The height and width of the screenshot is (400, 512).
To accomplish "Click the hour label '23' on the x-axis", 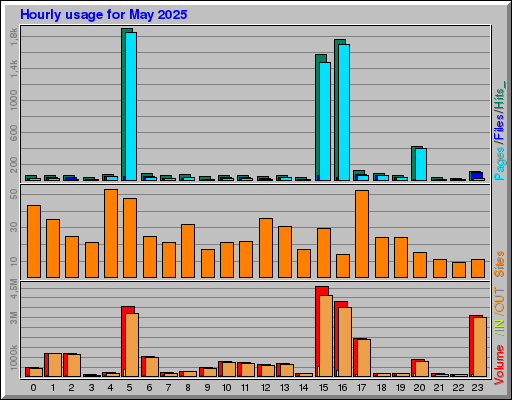I will click(477, 388).
